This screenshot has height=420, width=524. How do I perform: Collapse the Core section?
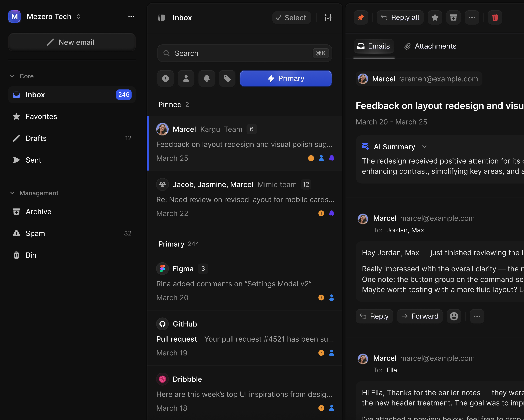tap(12, 76)
